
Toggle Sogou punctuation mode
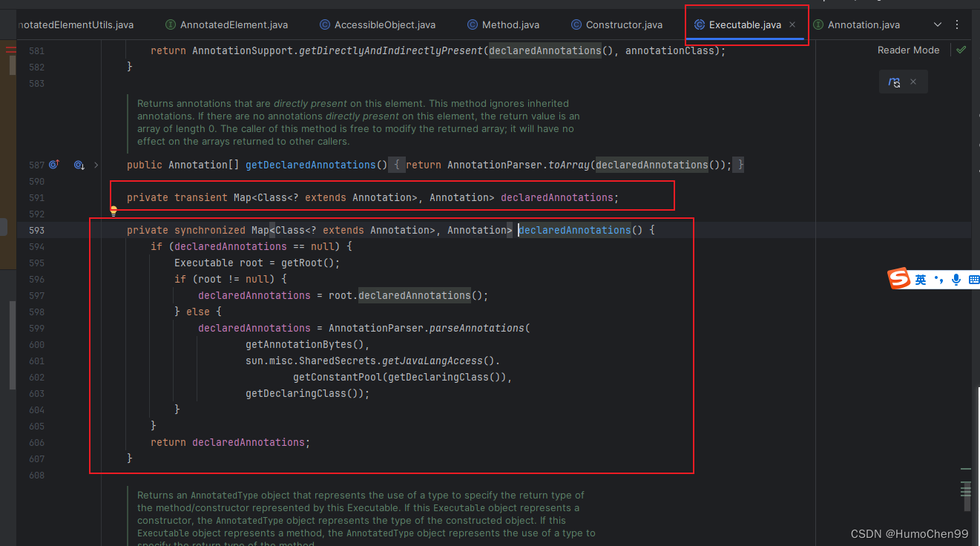click(938, 280)
